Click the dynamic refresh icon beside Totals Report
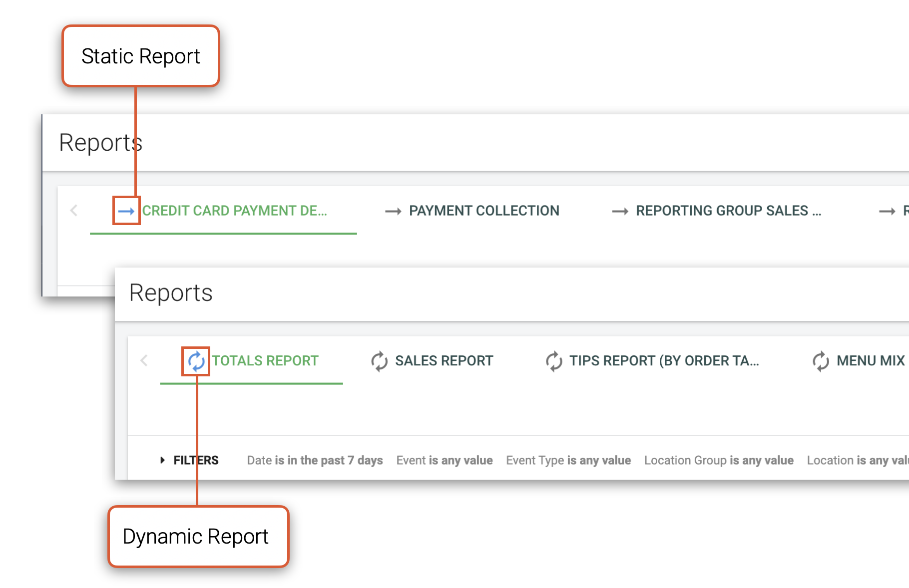The height and width of the screenshot is (588, 909). [196, 361]
